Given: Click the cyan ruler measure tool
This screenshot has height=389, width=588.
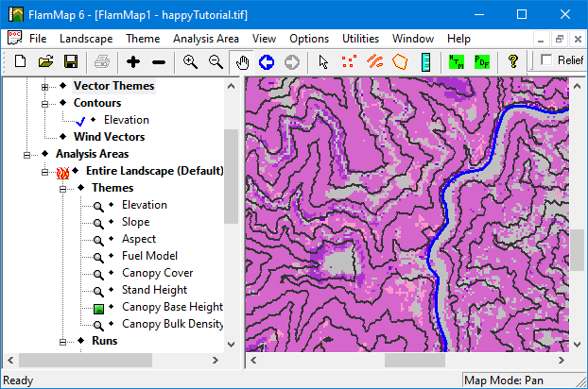Looking at the screenshot, I should (x=425, y=62).
